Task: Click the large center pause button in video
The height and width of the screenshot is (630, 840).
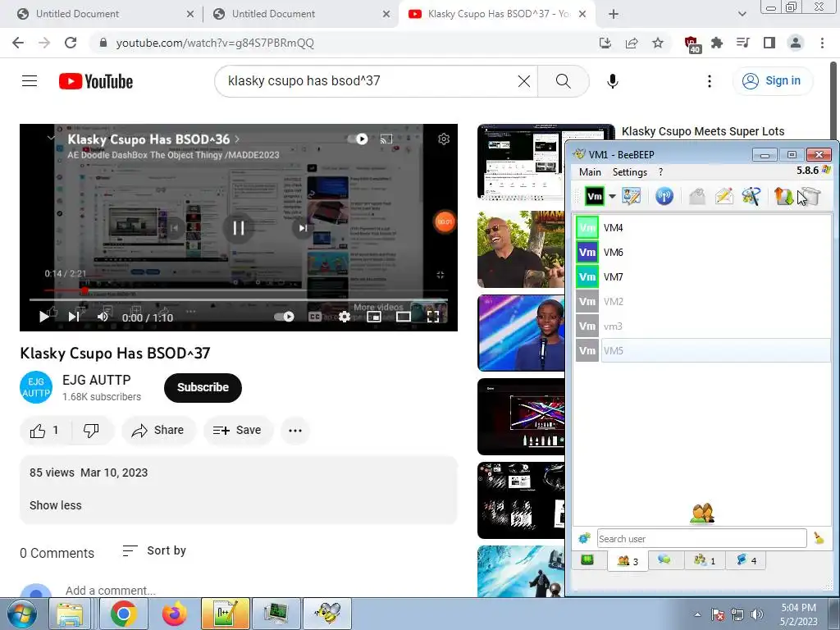Action: (239, 228)
